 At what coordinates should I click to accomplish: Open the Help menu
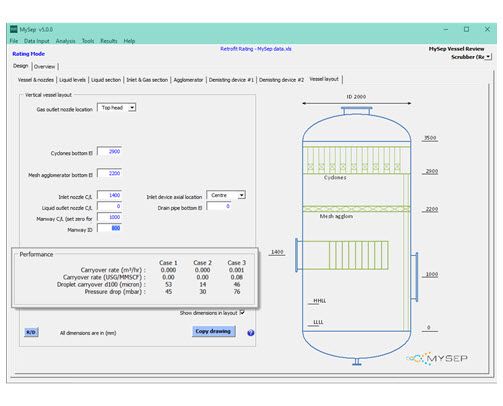point(129,41)
